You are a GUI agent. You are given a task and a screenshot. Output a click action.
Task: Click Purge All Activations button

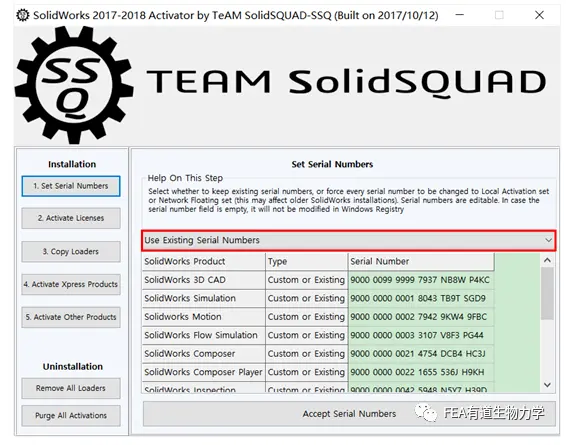71,415
